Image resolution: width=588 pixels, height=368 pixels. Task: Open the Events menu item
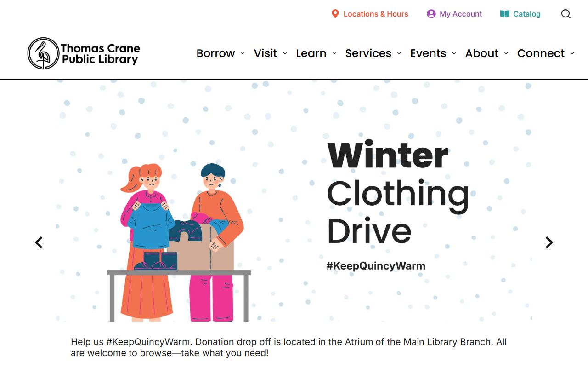pyautogui.click(x=428, y=53)
